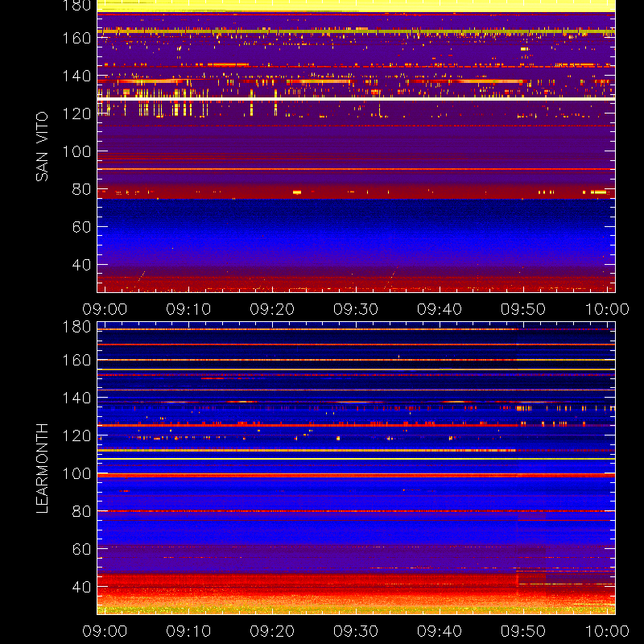Select 09:00 on the San Vito time axis

105,309
